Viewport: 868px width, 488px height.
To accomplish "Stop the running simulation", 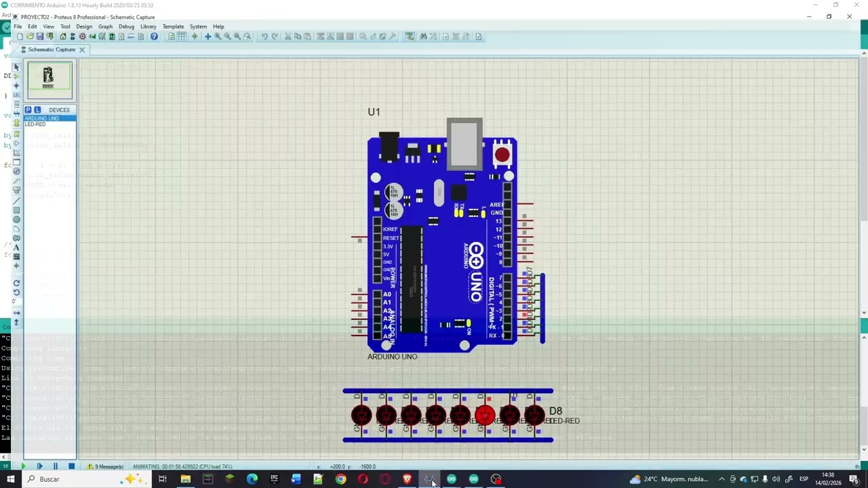I will click(x=71, y=466).
